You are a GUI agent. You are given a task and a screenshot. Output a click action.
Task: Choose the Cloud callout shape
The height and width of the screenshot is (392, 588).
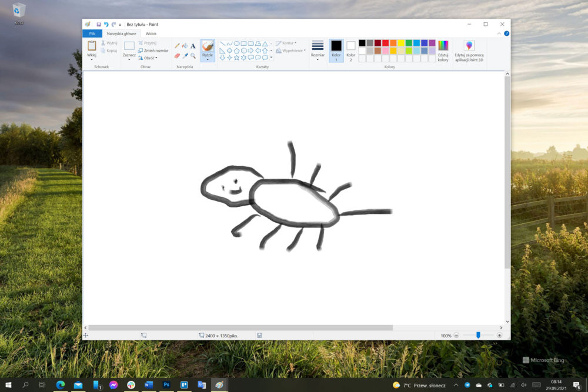265,58
